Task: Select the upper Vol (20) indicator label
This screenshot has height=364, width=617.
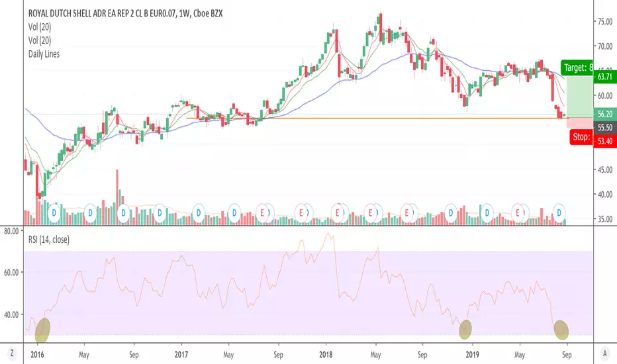Action: [40, 26]
